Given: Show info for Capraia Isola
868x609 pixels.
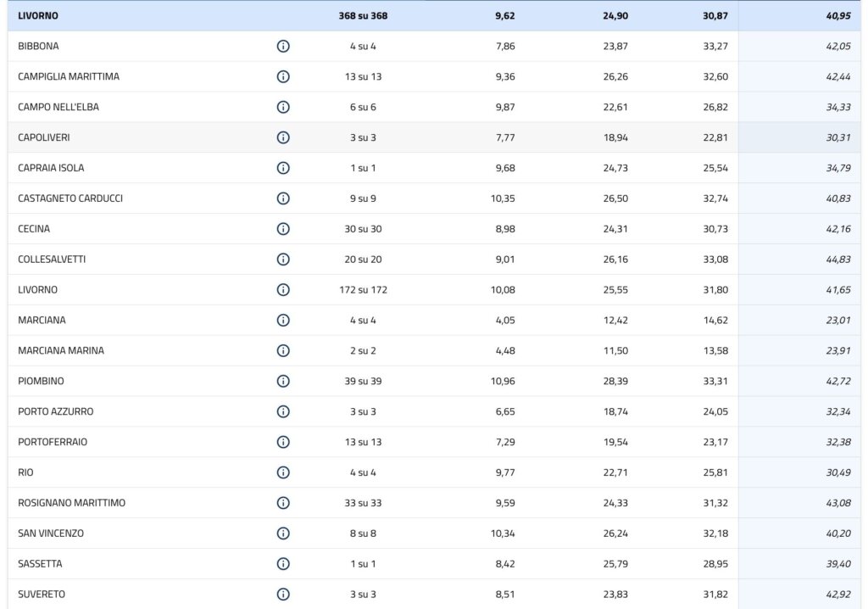Looking at the screenshot, I should click(x=283, y=168).
